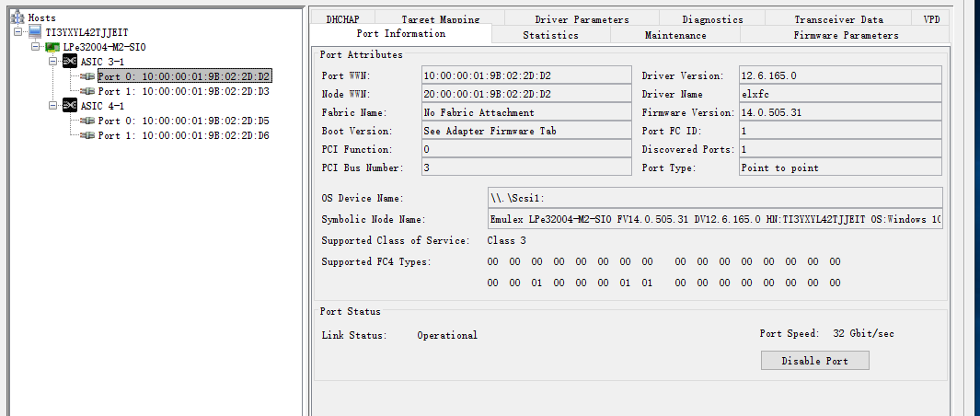Open the Transceiver Data tab

click(x=838, y=18)
